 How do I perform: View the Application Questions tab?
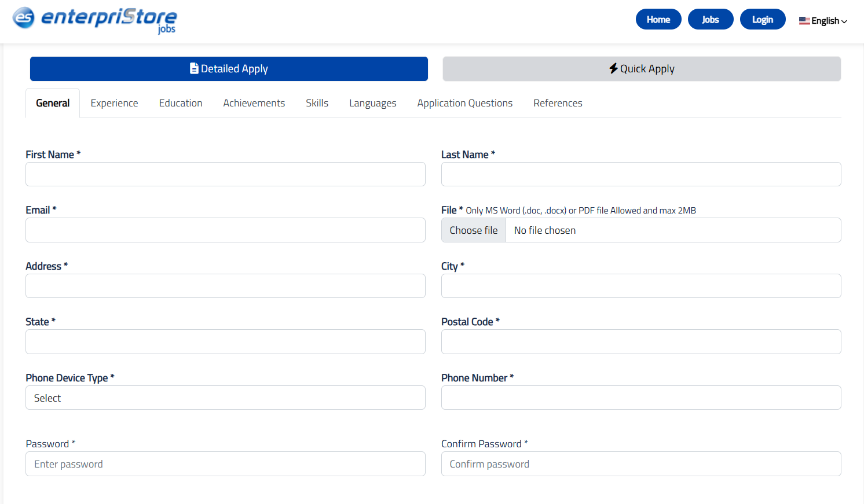(x=464, y=103)
